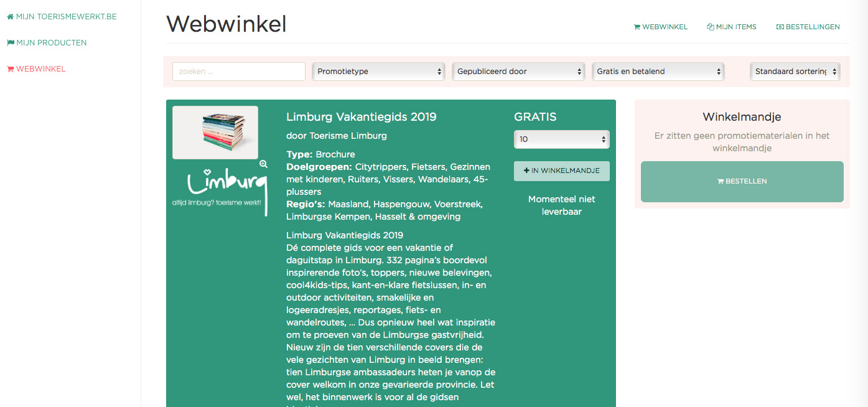Click the Doelgroepen label
Image resolution: width=868 pixels, height=407 pixels.
point(319,167)
